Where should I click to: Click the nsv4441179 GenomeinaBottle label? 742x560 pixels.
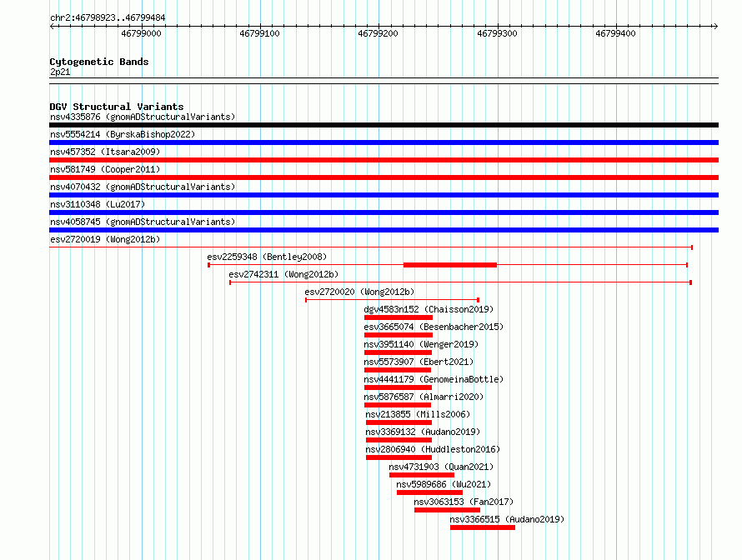click(434, 379)
